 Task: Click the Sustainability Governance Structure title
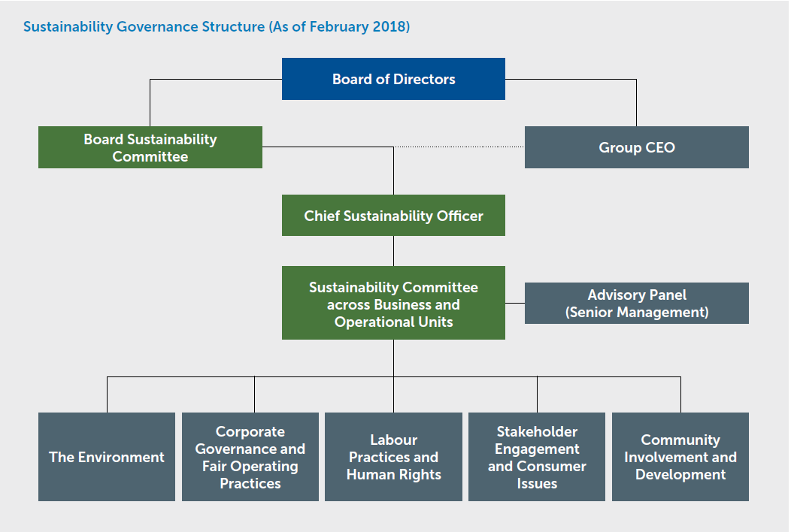tap(217, 27)
